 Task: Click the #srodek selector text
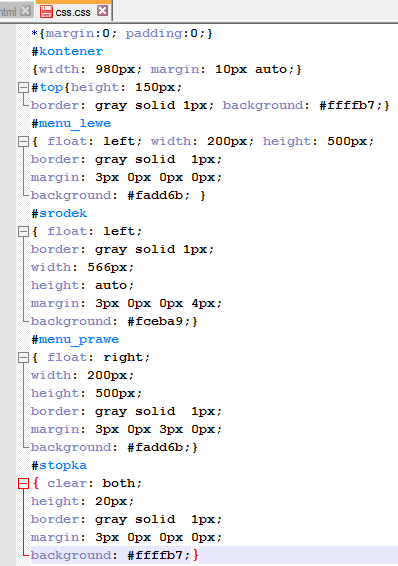pos(60,213)
